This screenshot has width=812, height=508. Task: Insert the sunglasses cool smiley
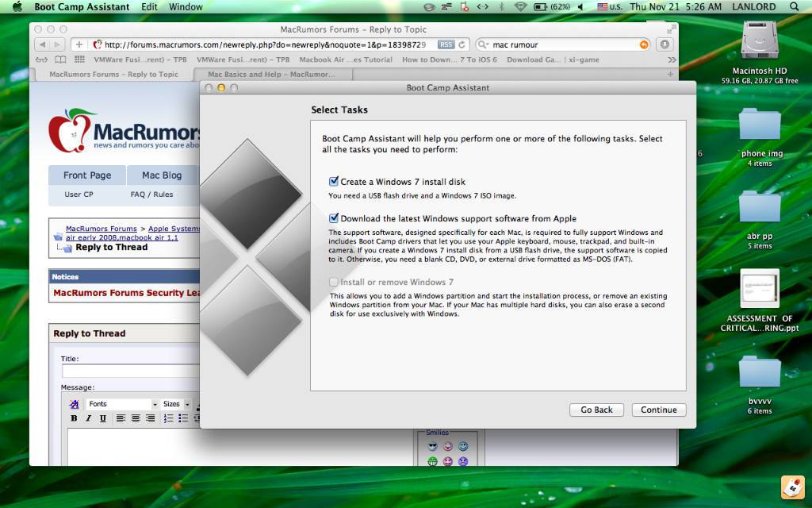click(433, 446)
